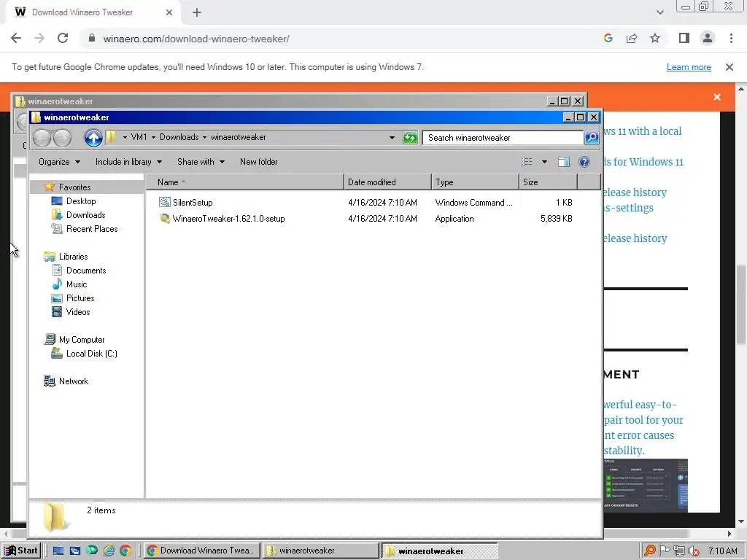Click the Search winaerotweaker input field

[503, 138]
